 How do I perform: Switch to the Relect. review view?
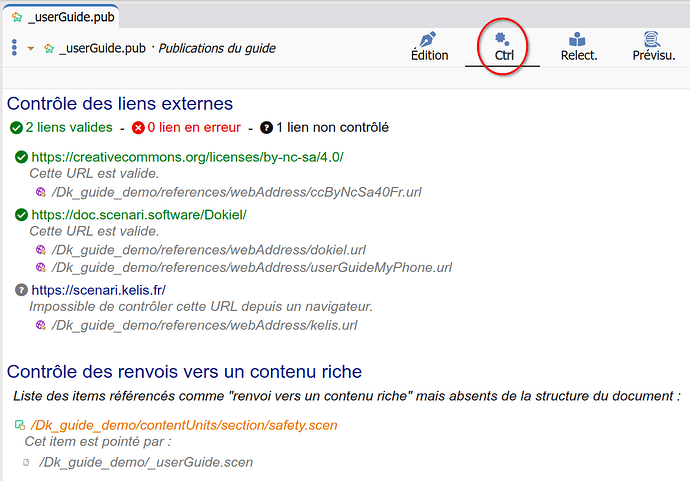click(x=578, y=40)
